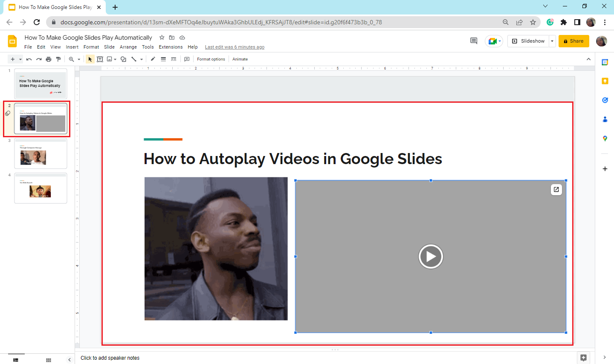Open Google Calendar from the side panel

[x=605, y=62]
